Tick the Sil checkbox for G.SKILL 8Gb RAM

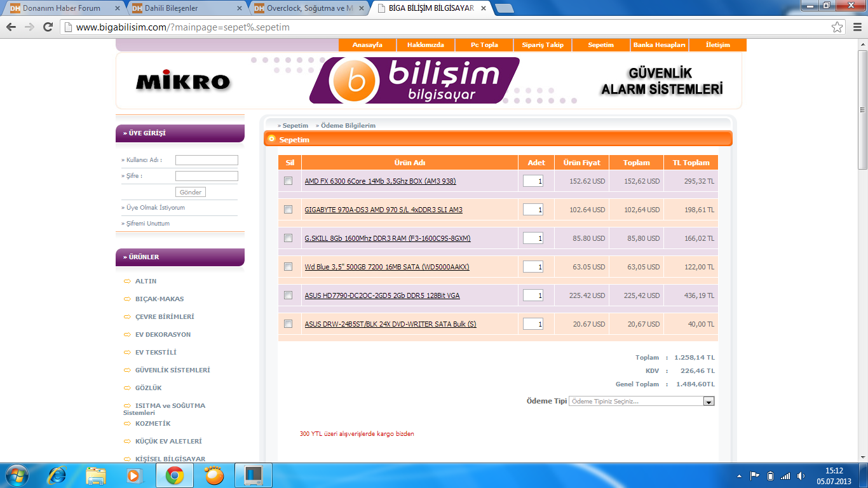288,238
